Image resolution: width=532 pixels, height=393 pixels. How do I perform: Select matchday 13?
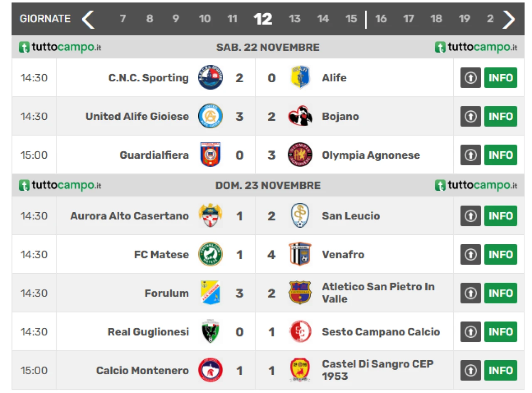click(x=294, y=19)
